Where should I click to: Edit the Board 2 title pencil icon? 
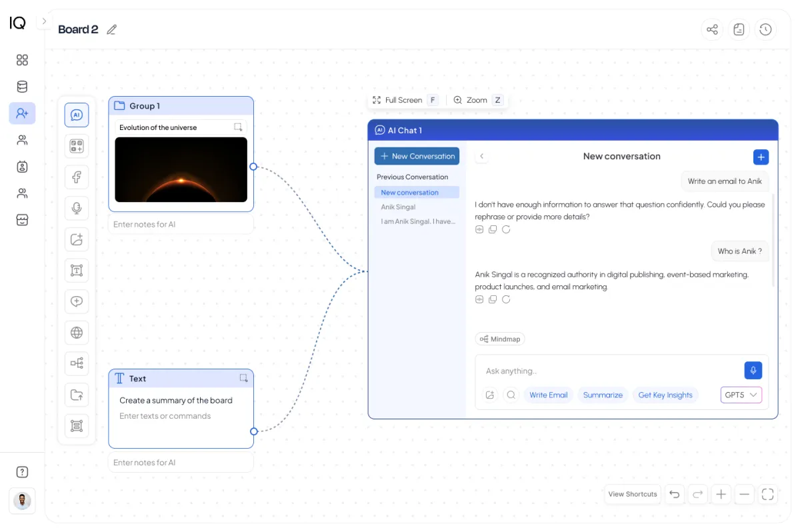[111, 29]
